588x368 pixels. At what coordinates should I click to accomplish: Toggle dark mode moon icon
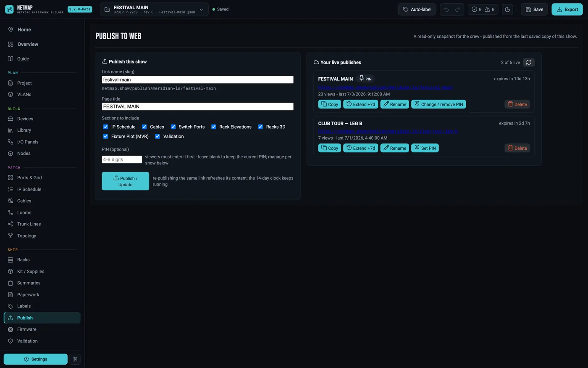[507, 9]
